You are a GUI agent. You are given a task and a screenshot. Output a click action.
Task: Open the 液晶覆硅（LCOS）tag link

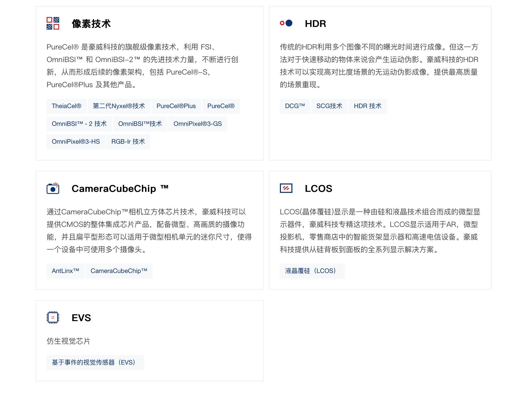pyautogui.click(x=312, y=271)
